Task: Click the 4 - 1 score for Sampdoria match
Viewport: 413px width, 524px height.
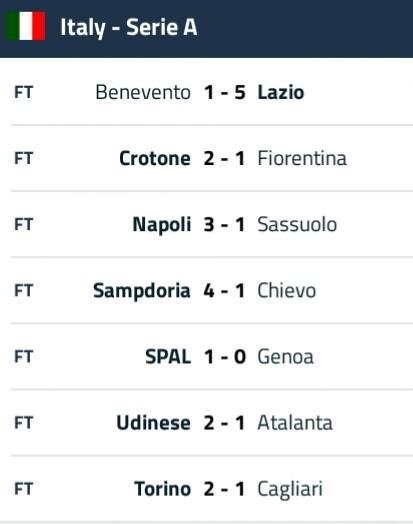Action: pyautogui.click(x=225, y=290)
